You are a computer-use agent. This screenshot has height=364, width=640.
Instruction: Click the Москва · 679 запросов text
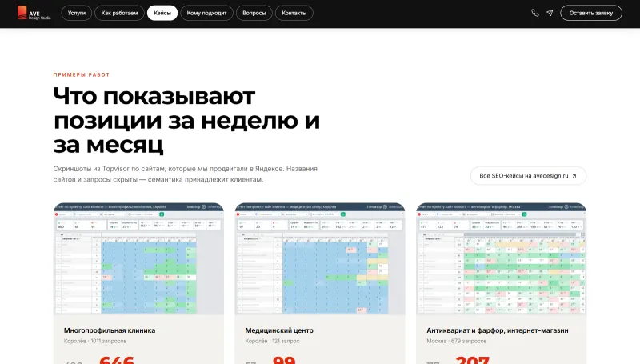pos(456,341)
